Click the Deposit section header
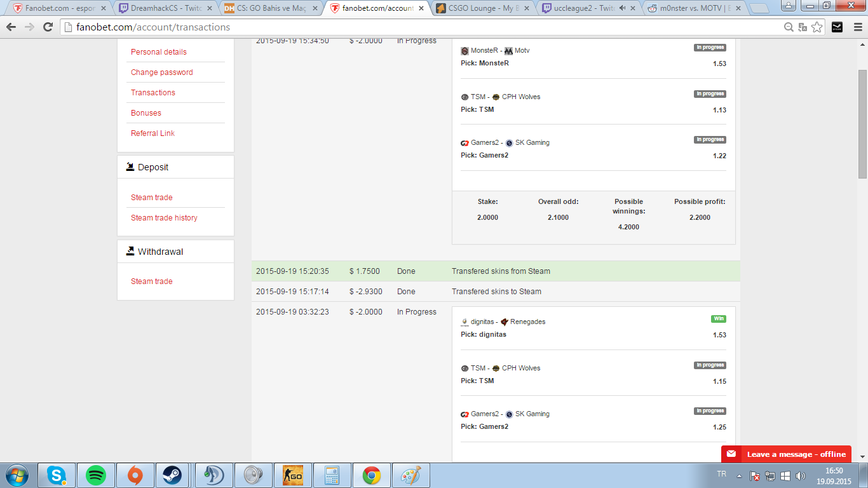Screen dimensions: 868x488 pyautogui.click(x=176, y=167)
